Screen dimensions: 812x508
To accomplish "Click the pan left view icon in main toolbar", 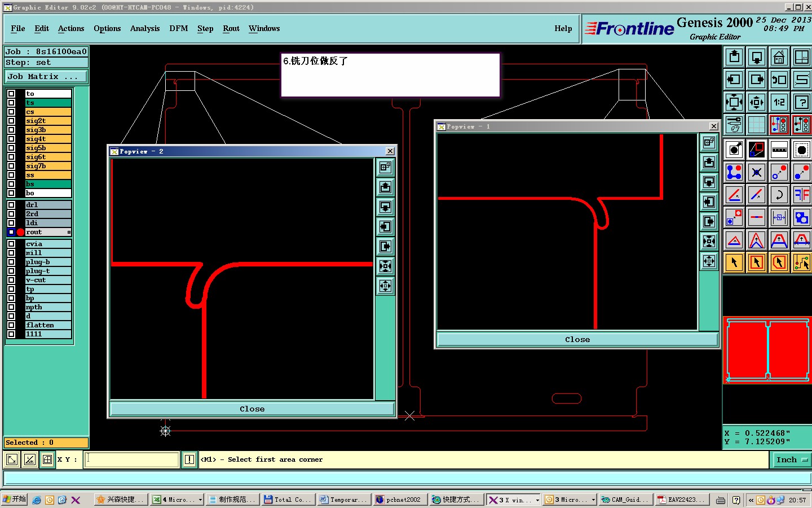I will (734, 80).
